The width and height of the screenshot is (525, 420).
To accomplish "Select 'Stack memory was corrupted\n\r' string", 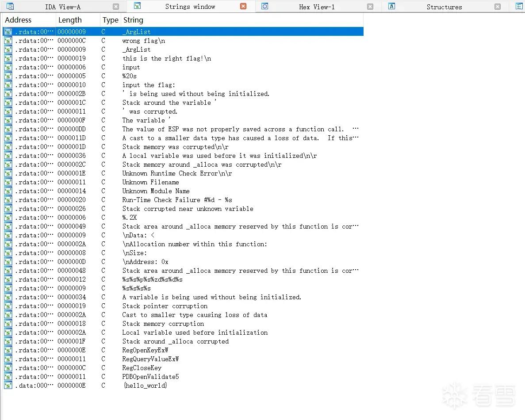I will point(176,147).
